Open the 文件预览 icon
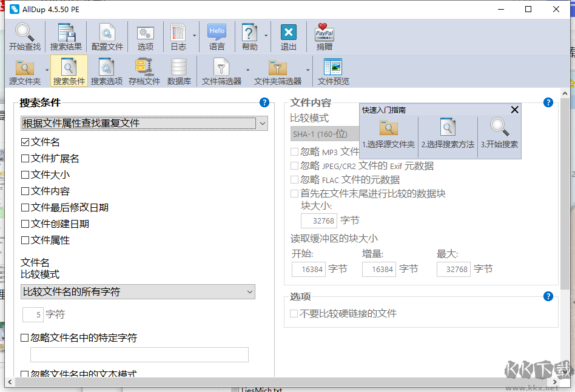 tap(333, 67)
